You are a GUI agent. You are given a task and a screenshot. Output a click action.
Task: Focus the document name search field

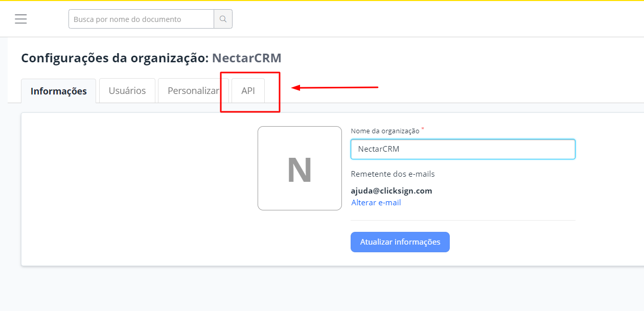point(141,19)
